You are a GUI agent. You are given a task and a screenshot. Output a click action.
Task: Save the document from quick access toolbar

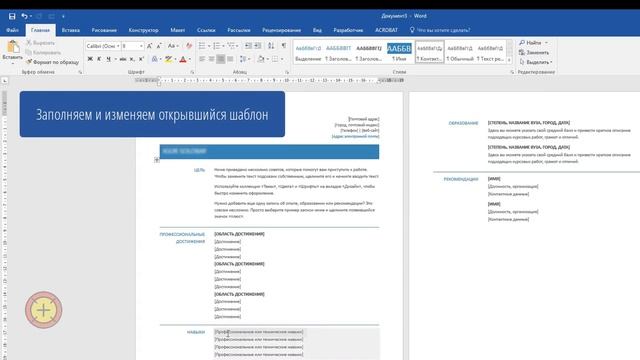click(12, 16)
